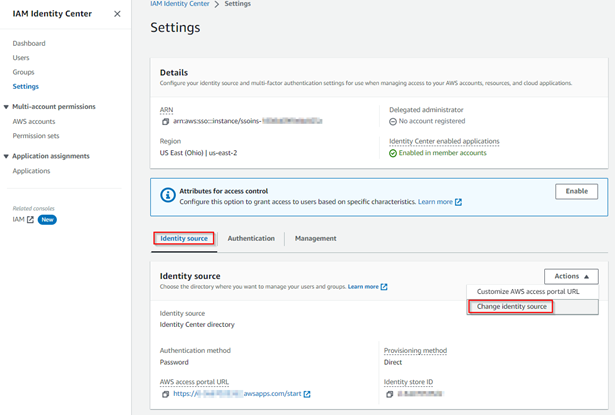Open external link icon beside IAM
The width and height of the screenshot is (615, 415).
30,220
